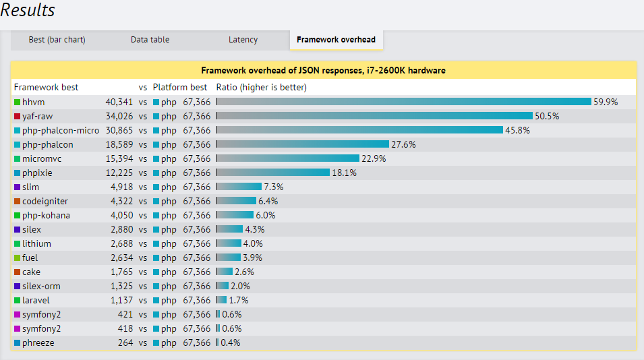Click the 27.6% bar for php-phalcon
The image size is (644, 360).
tap(303, 145)
